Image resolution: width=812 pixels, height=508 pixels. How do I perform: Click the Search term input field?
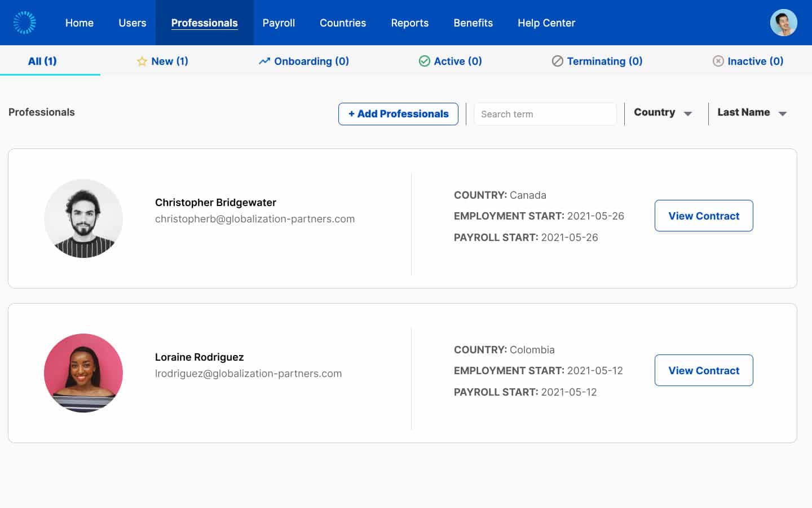(x=545, y=113)
